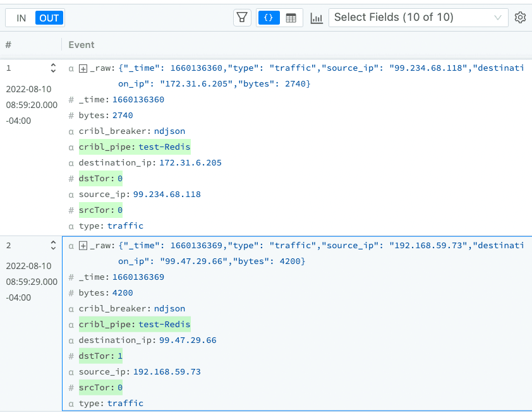Viewport: 532px width, 420px height.
Task: Select source_ip value 192.168.59.73
Action: coord(167,372)
